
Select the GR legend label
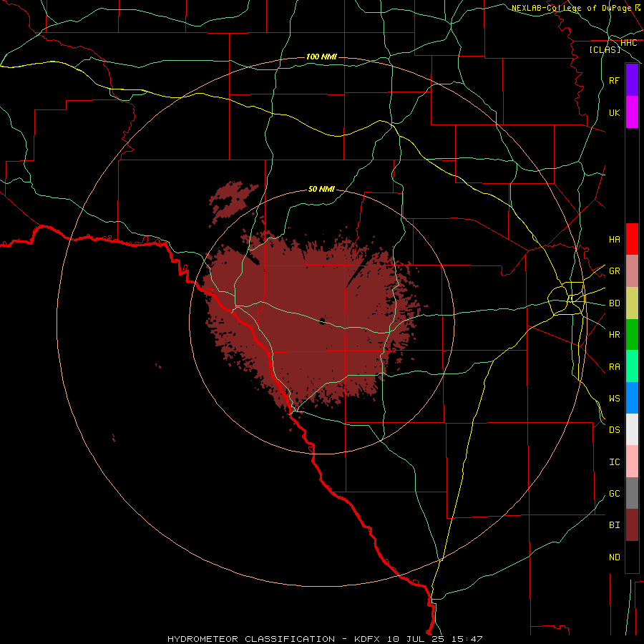[614, 271]
